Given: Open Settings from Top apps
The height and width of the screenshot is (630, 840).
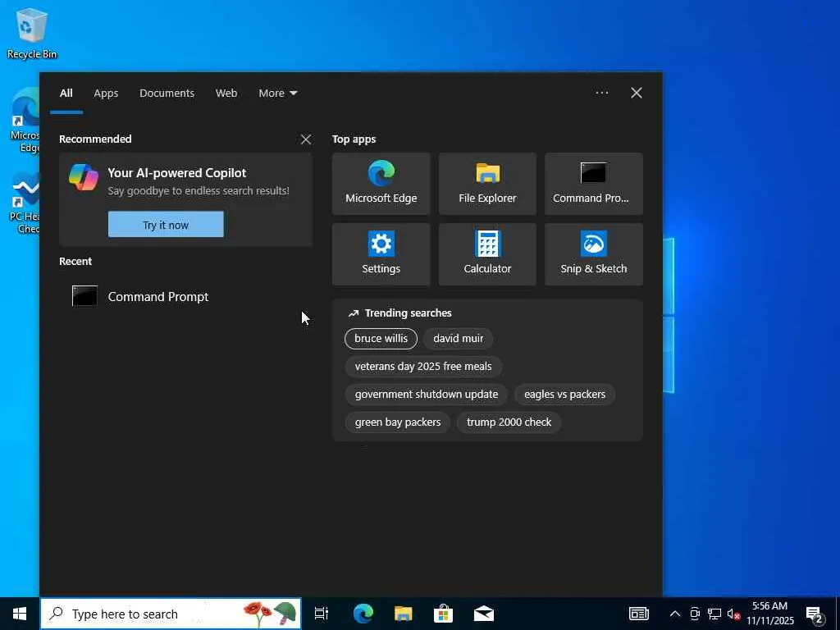Looking at the screenshot, I should point(381,254).
